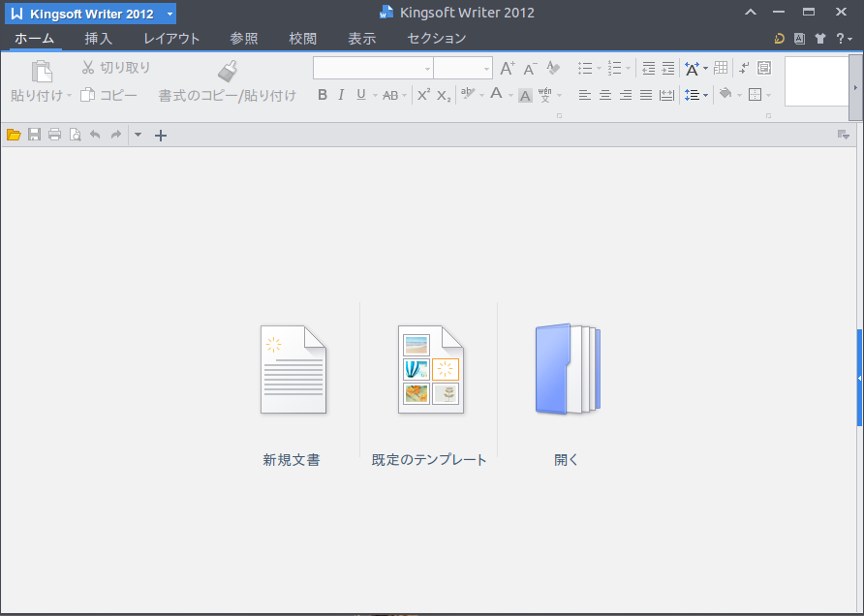Click the Paste clipboard icon
This screenshot has height=616, width=864.
42,72
